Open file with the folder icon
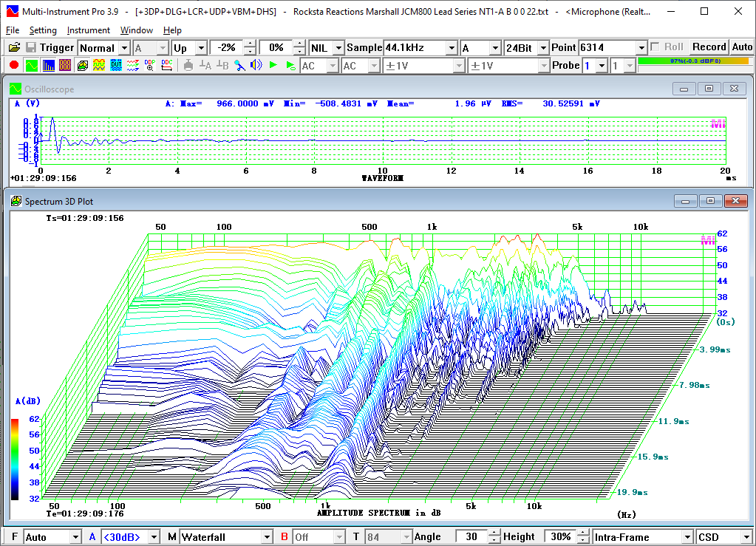Viewport: 756px width, 546px height. click(15, 47)
